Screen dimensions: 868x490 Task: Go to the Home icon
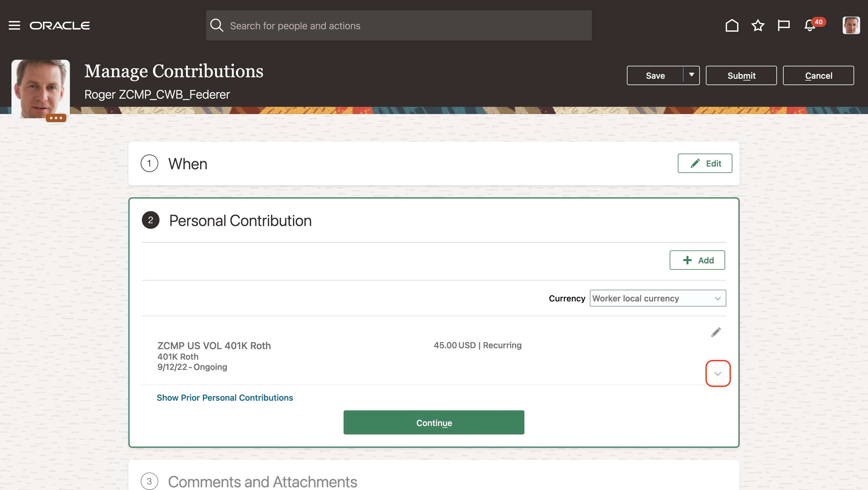(x=731, y=26)
